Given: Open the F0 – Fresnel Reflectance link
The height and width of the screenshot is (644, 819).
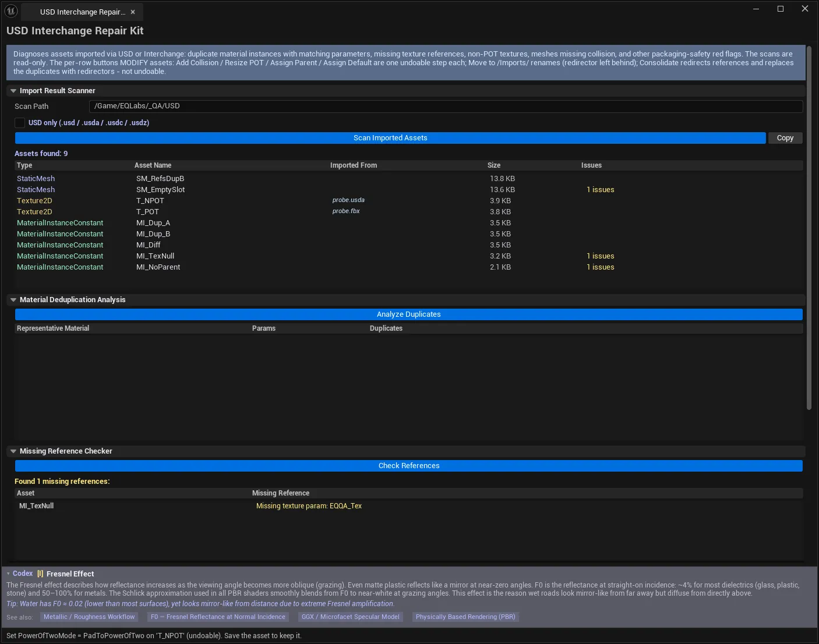Looking at the screenshot, I should click(x=218, y=617).
